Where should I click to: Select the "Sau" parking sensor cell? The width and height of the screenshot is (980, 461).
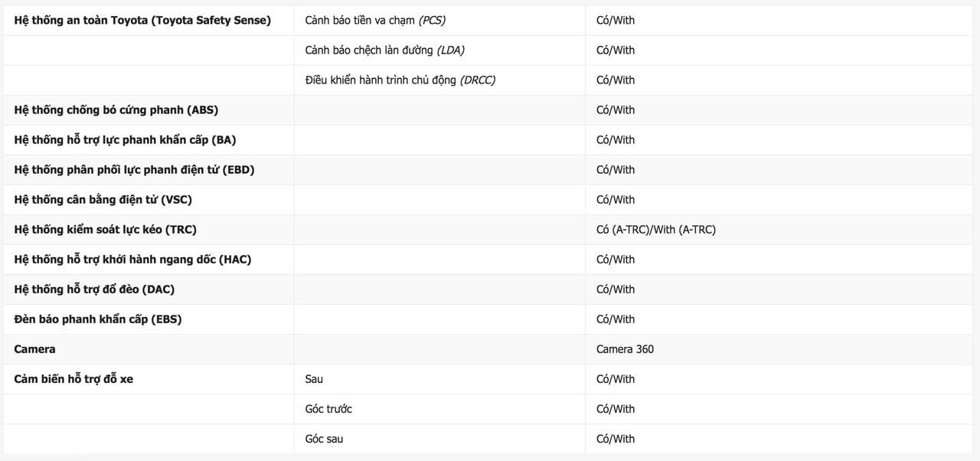[314, 379]
